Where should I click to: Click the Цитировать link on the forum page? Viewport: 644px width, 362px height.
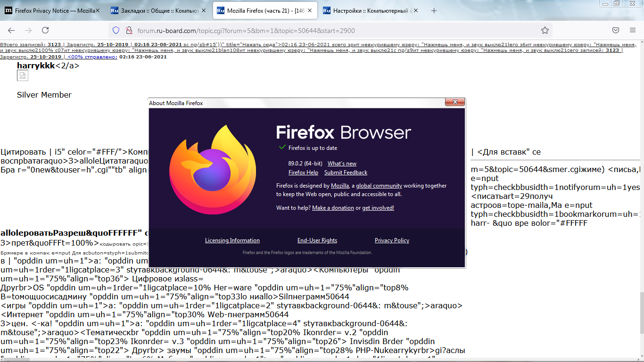pyautogui.click(x=23, y=152)
